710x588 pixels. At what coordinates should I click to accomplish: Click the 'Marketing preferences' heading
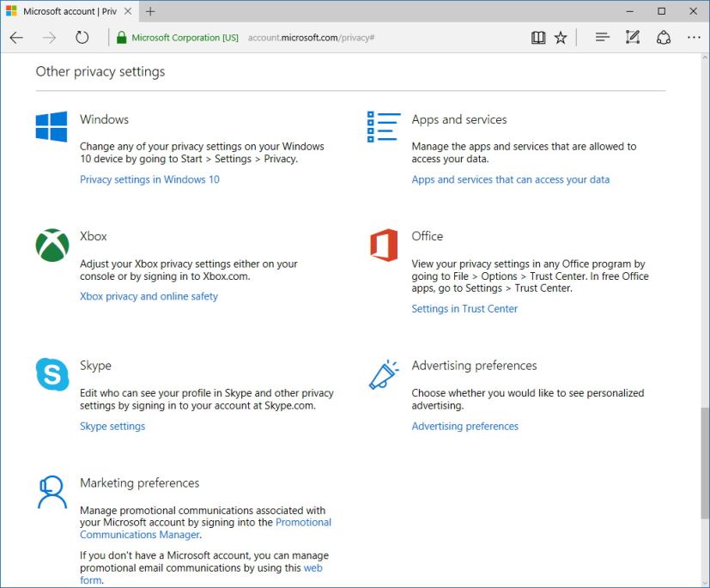[139, 483]
